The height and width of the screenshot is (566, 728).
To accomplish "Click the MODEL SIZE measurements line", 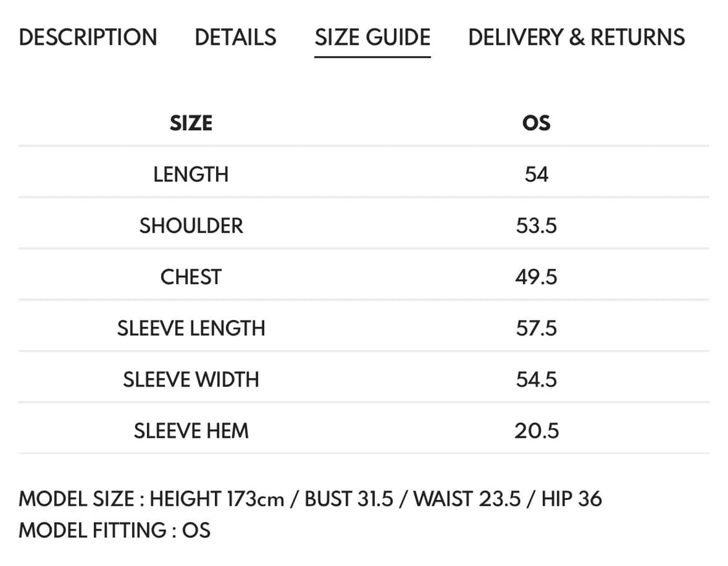I will [310, 499].
